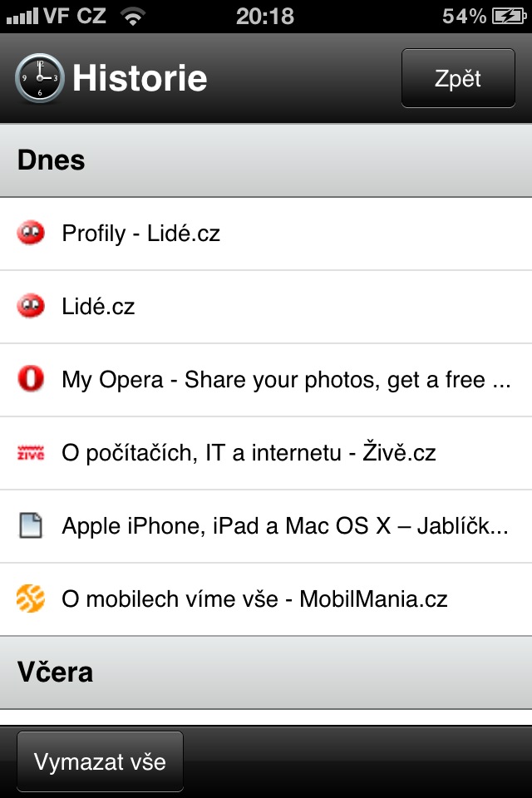Tap the Vymazat vše button

click(100, 761)
